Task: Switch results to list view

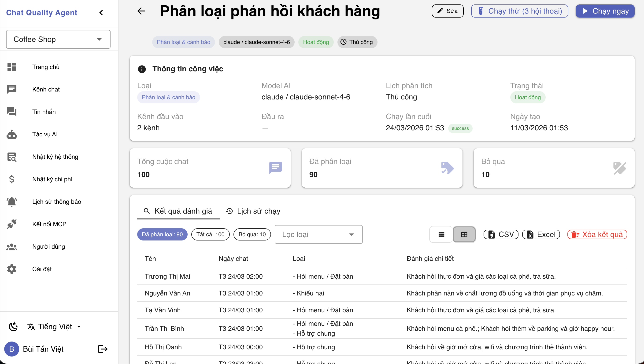Action: click(441, 234)
